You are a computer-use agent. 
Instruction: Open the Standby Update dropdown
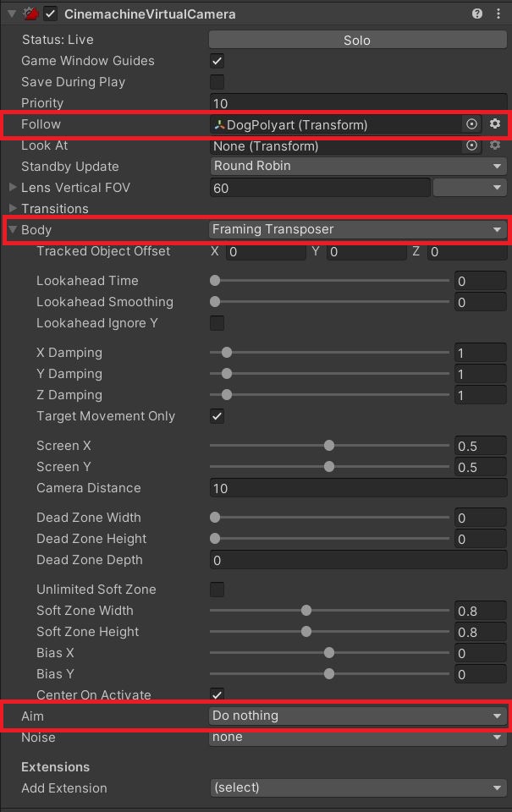[358, 167]
